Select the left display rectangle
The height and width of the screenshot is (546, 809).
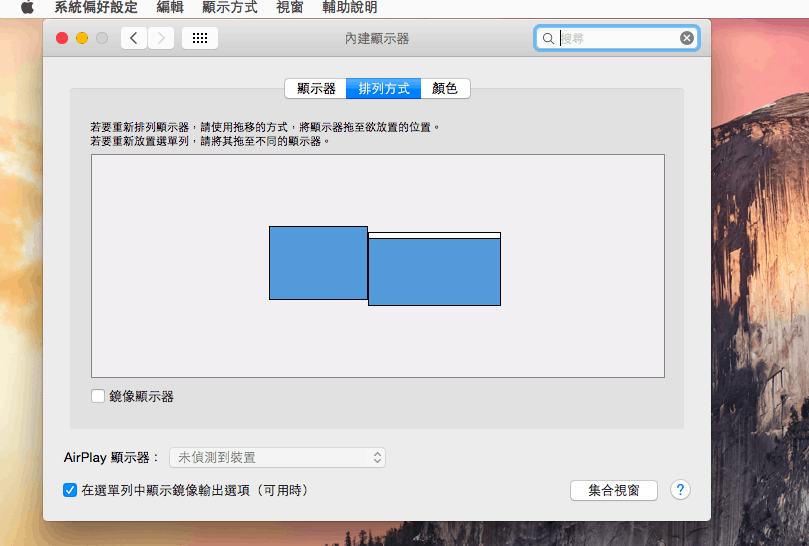318,263
